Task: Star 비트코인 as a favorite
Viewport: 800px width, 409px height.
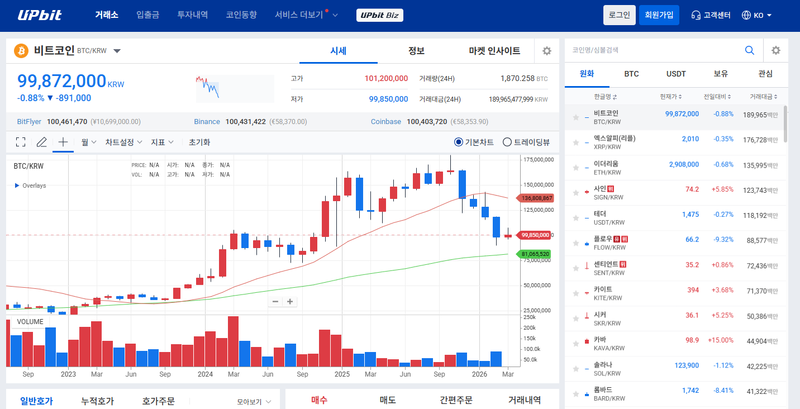Action: click(575, 117)
